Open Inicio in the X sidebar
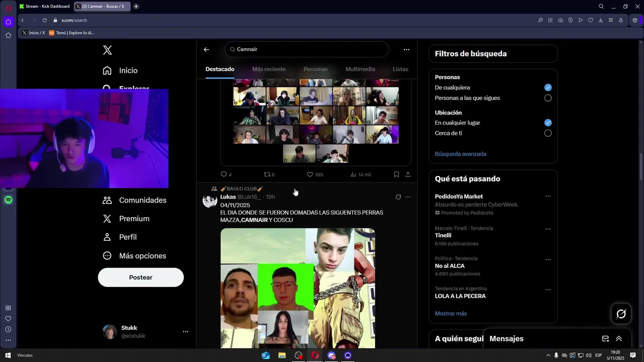Viewport: 644px width, 362px height. [120, 70]
